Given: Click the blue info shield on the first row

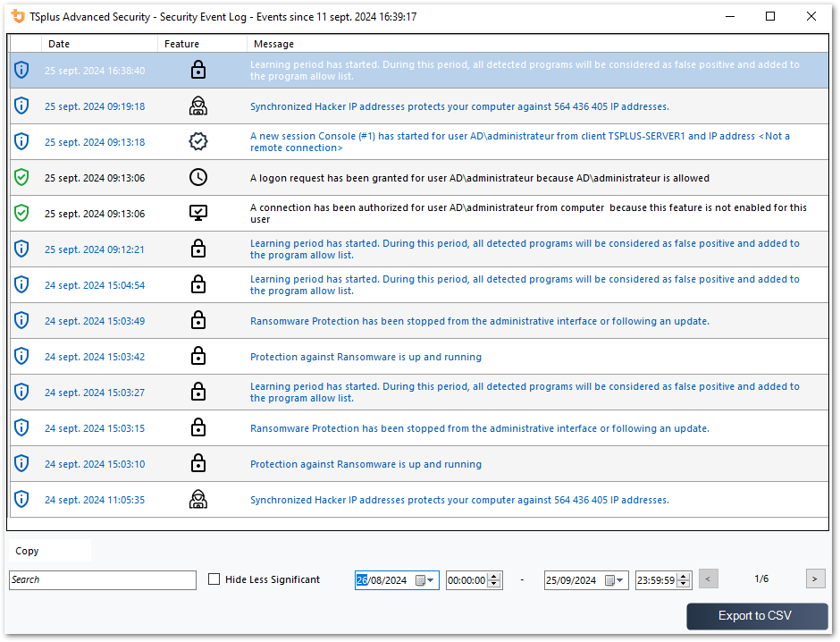Looking at the screenshot, I should pyautogui.click(x=21, y=70).
